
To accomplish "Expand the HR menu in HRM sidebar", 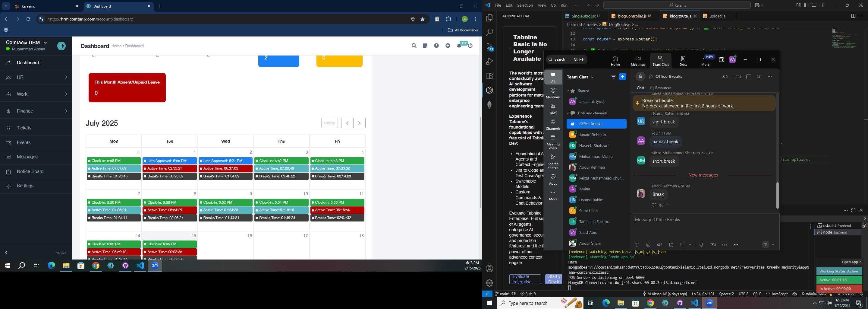I will (x=36, y=77).
